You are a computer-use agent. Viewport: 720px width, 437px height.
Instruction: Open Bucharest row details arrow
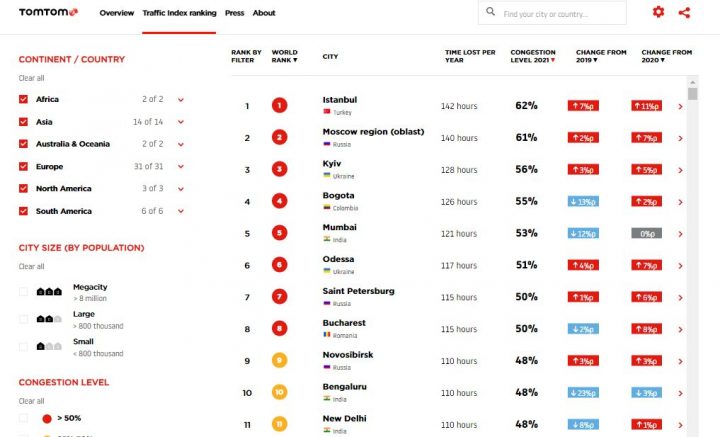point(680,330)
